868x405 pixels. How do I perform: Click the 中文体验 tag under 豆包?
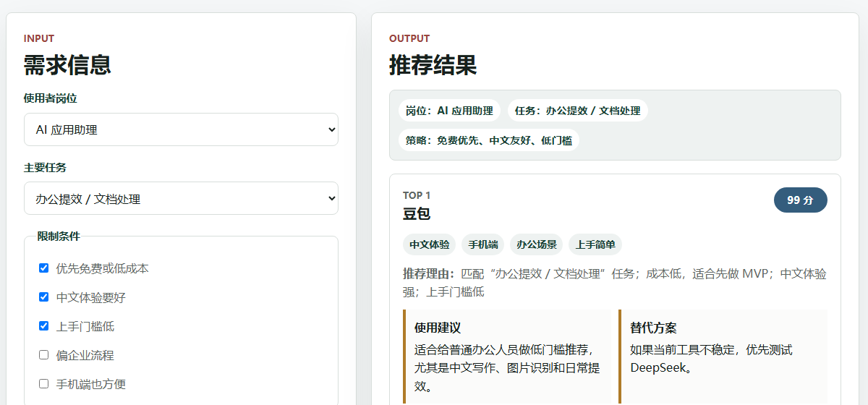[430, 244]
